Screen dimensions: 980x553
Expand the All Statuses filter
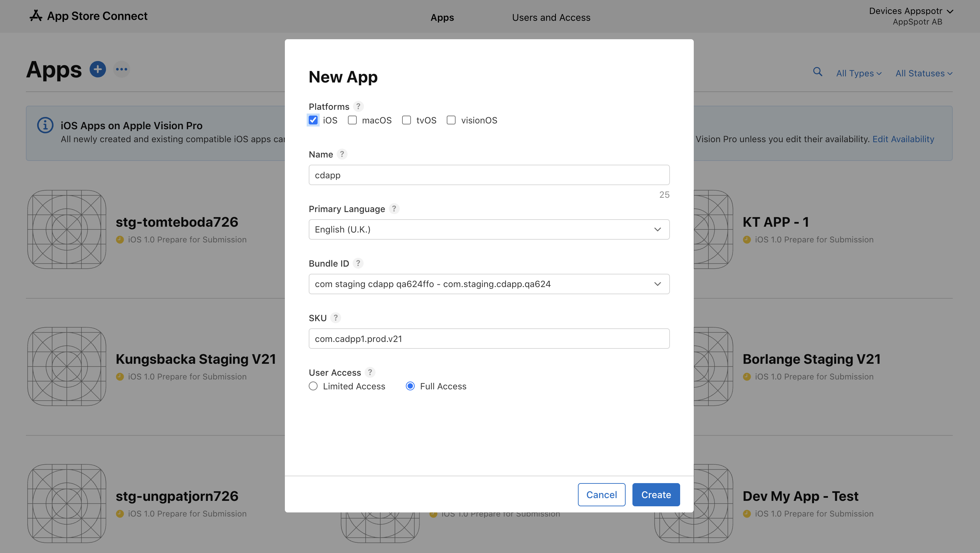coord(924,73)
